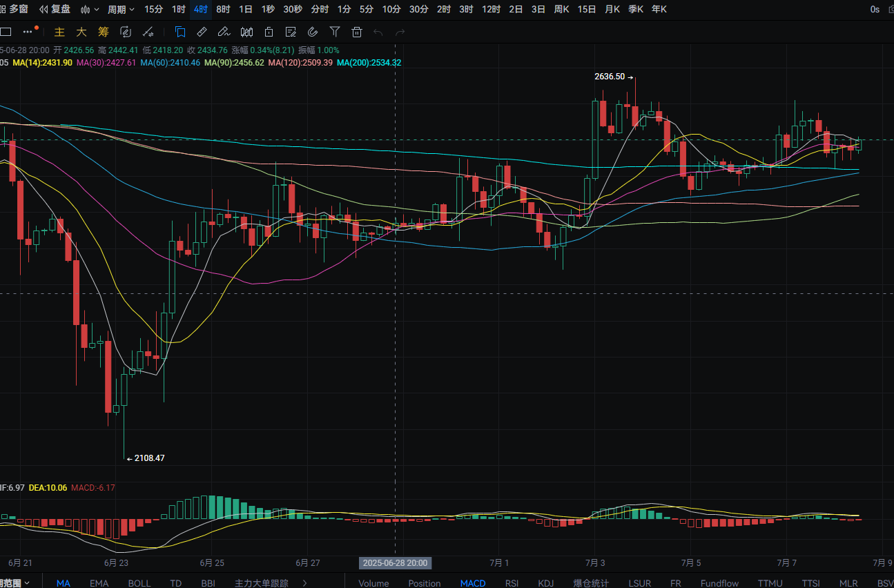Click the paperclip magnet icon
Screen dimensions: 894x588
pos(313,32)
